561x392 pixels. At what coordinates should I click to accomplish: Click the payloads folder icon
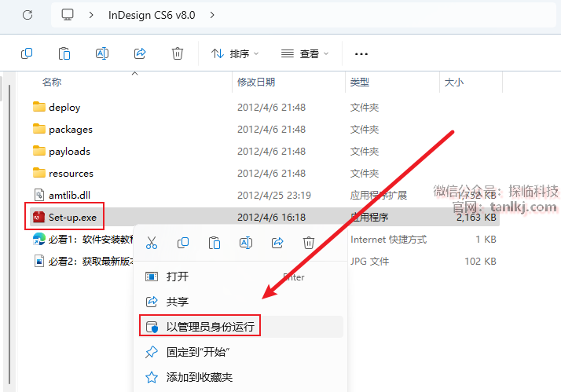tap(39, 151)
